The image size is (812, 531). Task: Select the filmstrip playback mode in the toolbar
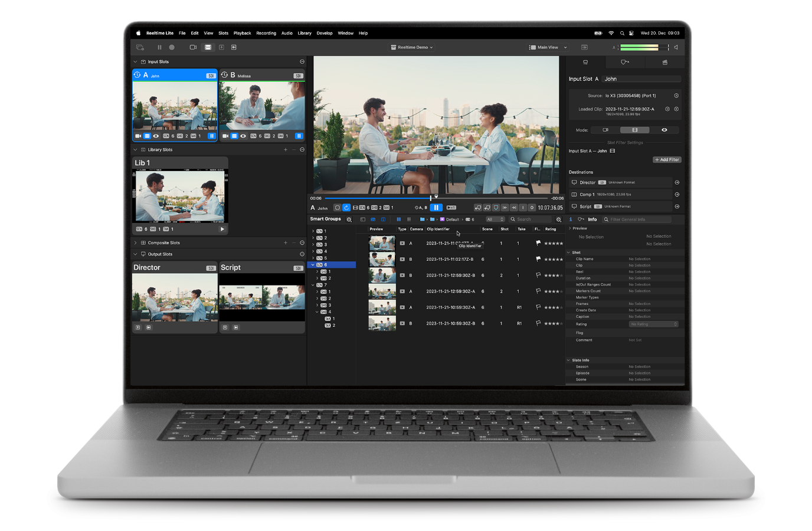208,47
